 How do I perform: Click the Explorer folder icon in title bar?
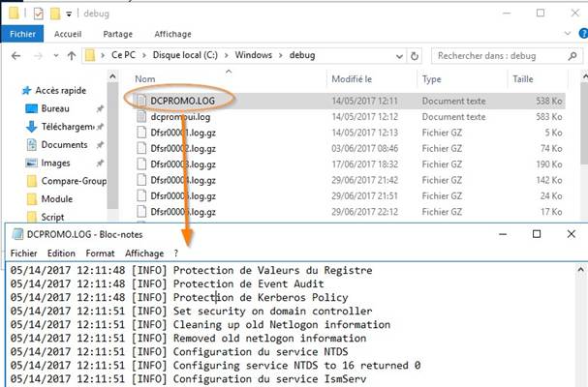(14, 14)
